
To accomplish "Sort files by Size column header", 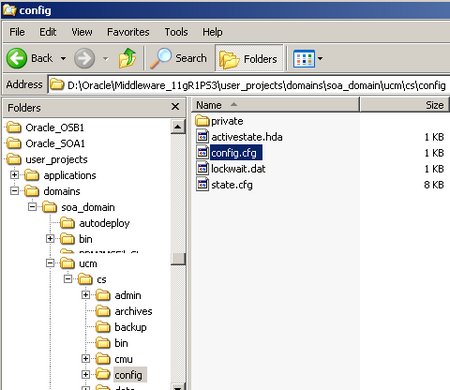I will pos(404,105).
